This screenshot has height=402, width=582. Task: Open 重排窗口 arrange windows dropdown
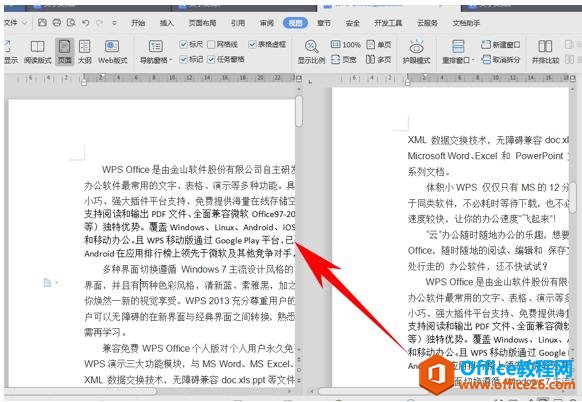[x=458, y=52]
